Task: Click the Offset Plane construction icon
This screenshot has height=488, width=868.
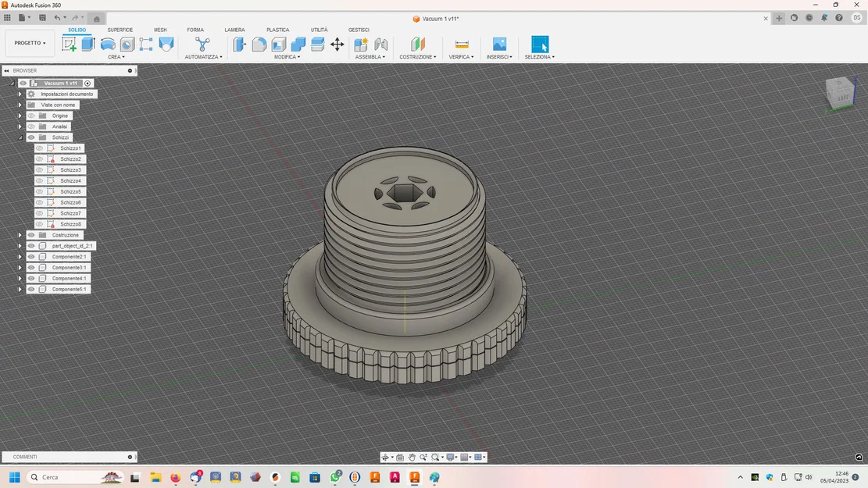Action: click(418, 45)
